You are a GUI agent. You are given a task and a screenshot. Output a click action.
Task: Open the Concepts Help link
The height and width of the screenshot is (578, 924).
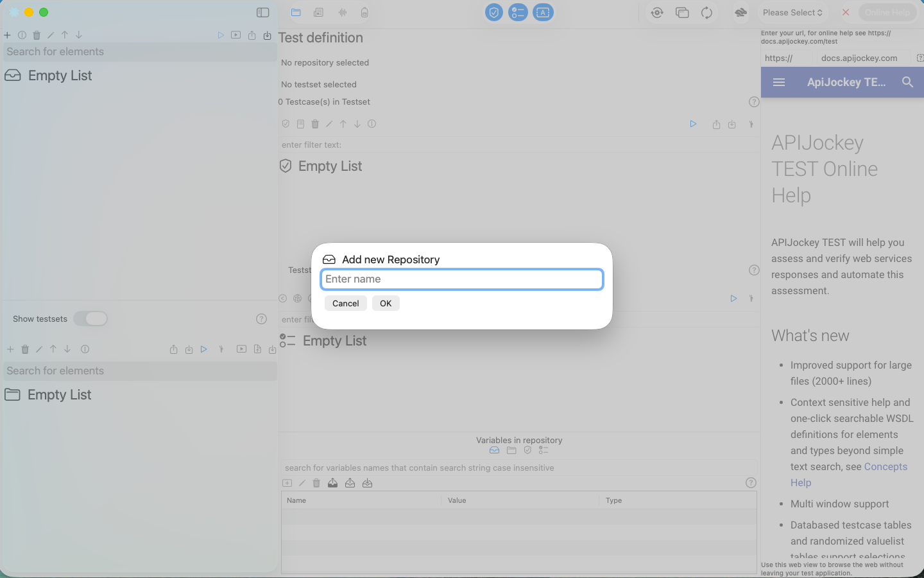886,466
